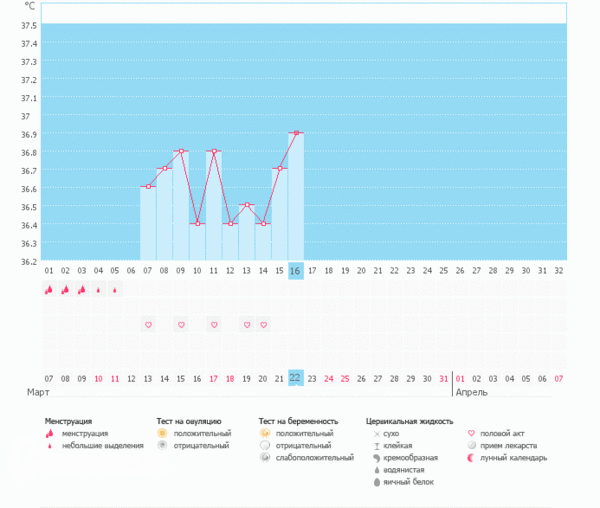Screen dimensions: 600x508
Task: Click the 36.6 temperature point on day 07
Action: (148, 187)
